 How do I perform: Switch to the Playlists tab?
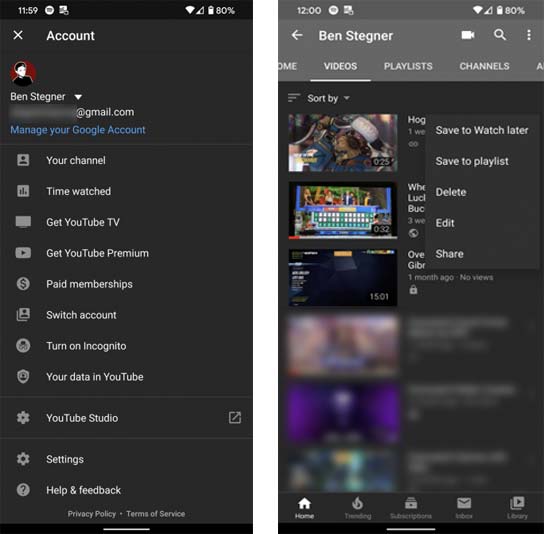408,66
